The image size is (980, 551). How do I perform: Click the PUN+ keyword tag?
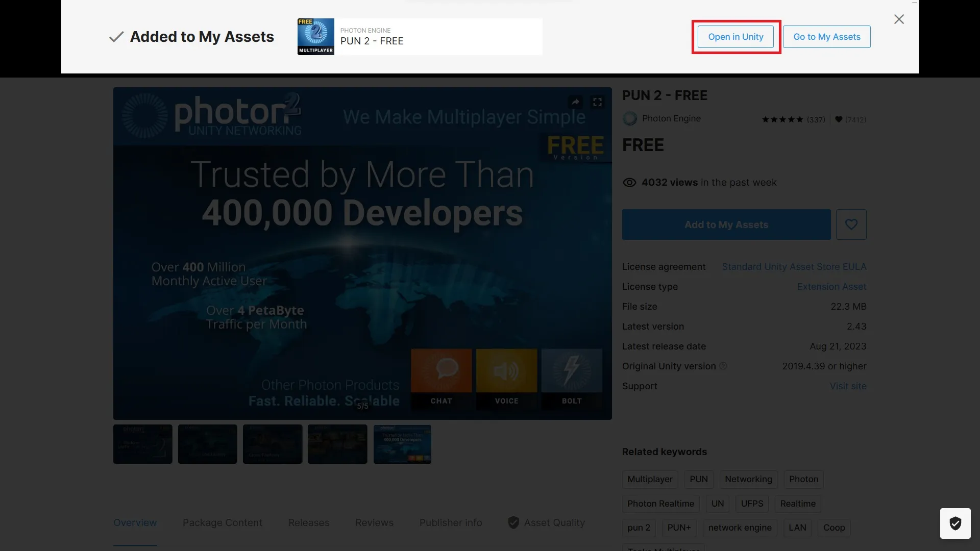[679, 528]
